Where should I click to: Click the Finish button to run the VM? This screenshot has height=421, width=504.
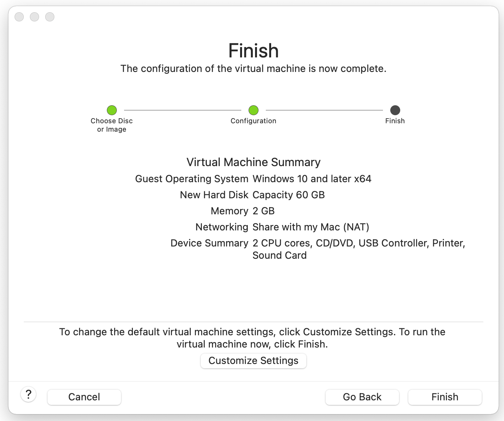[x=445, y=397]
